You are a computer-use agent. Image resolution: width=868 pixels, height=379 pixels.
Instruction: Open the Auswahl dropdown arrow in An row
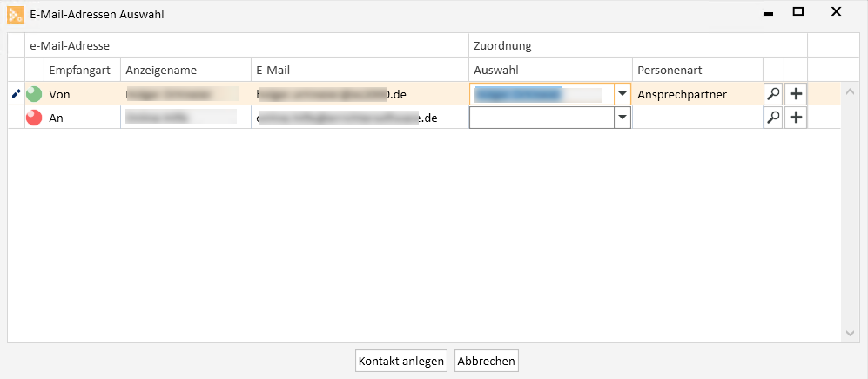[622, 118]
